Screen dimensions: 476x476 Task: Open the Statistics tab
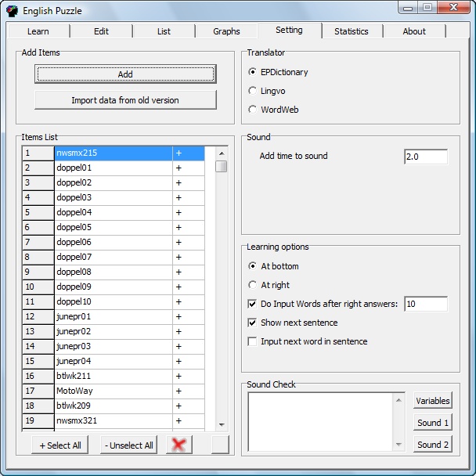point(352,31)
